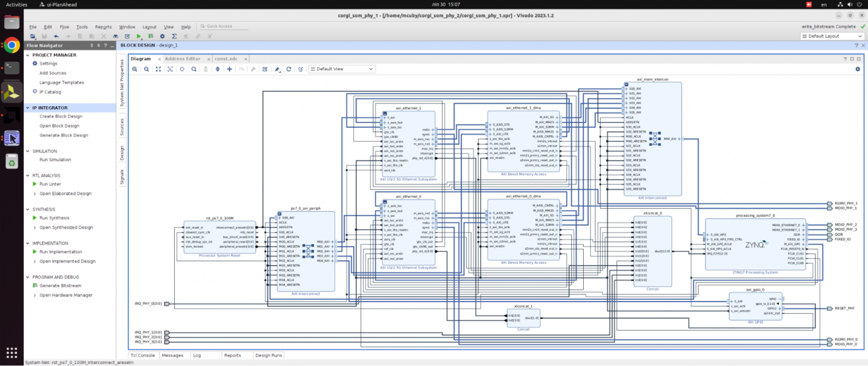Viewport: 868px width, 366px height.
Task: Click the Undo arrow in main toolbar
Action: point(56,36)
